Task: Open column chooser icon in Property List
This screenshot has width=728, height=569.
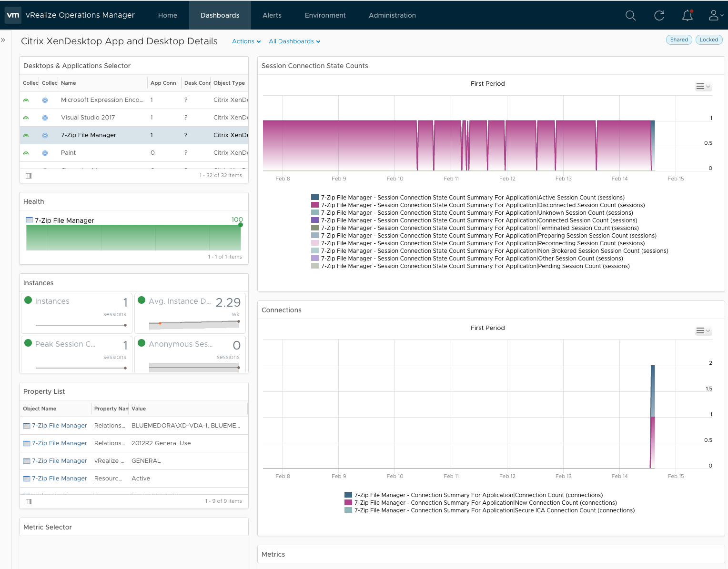Action: pos(29,501)
